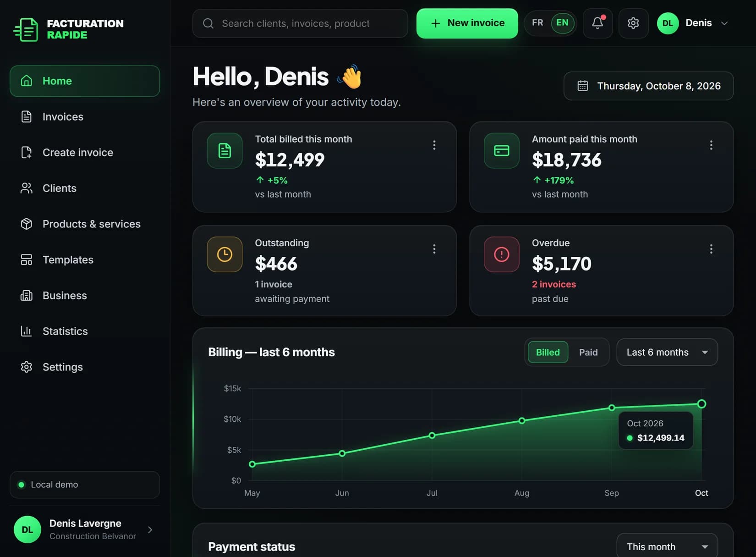The width and height of the screenshot is (756, 557).
Task: Open Products & services section
Action: tap(85, 224)
